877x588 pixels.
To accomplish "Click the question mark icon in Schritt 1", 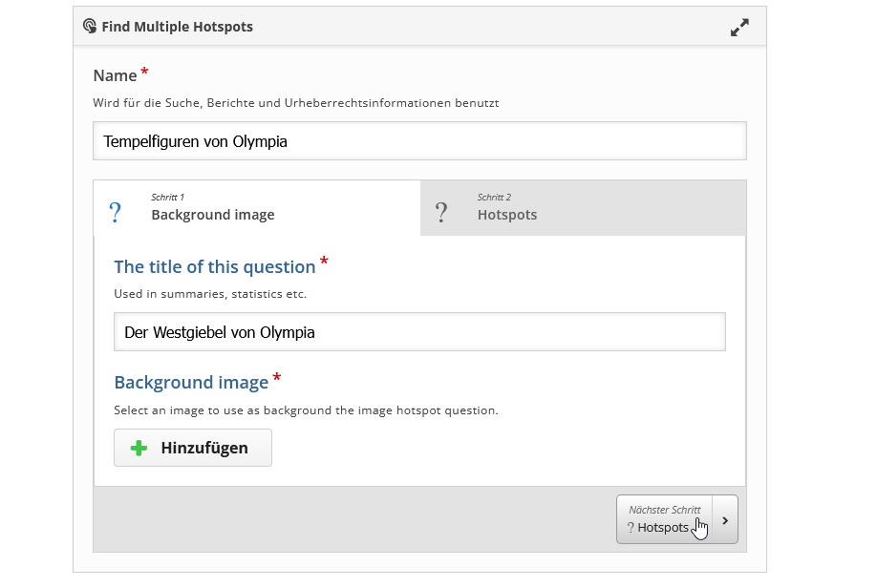I will [116, 212].
